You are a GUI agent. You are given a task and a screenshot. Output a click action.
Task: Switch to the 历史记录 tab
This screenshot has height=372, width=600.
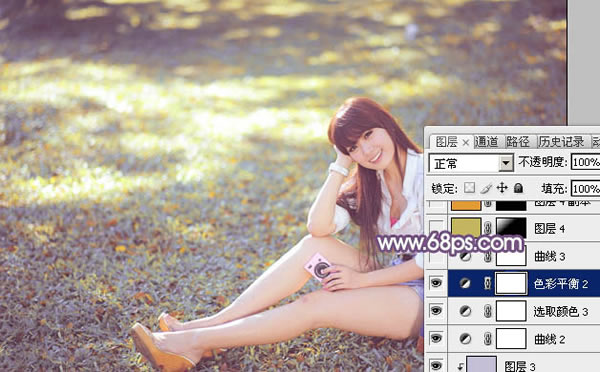click(x=561, y=142)
